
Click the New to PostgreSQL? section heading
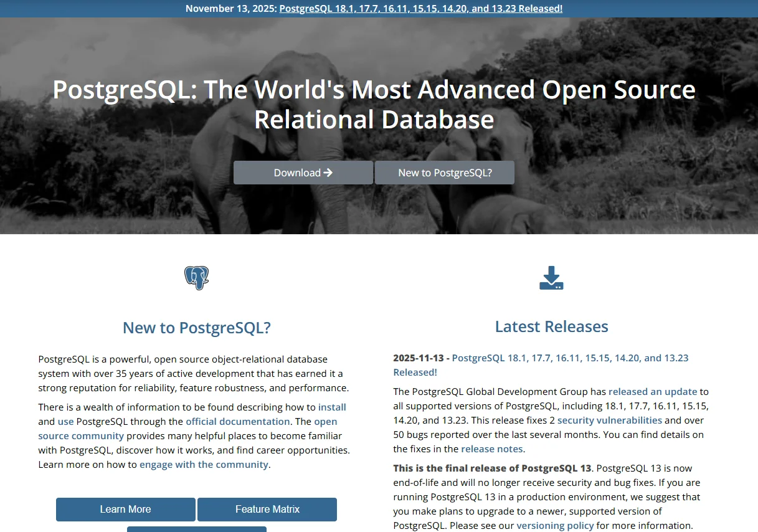pos(196,327)
